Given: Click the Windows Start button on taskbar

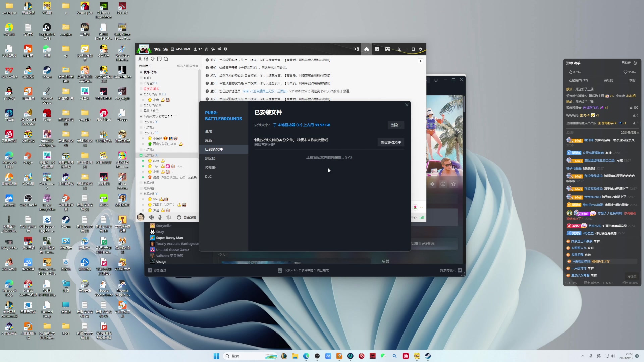Looking at the screenshot, I should (x=216, y=356).
